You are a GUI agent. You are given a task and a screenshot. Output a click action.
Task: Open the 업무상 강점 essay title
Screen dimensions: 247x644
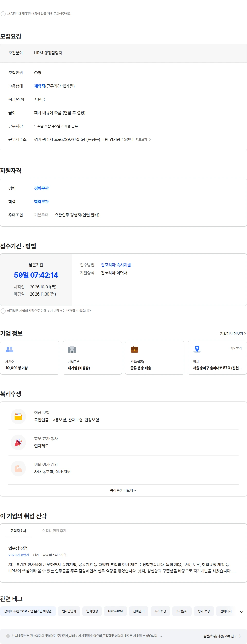18,548
